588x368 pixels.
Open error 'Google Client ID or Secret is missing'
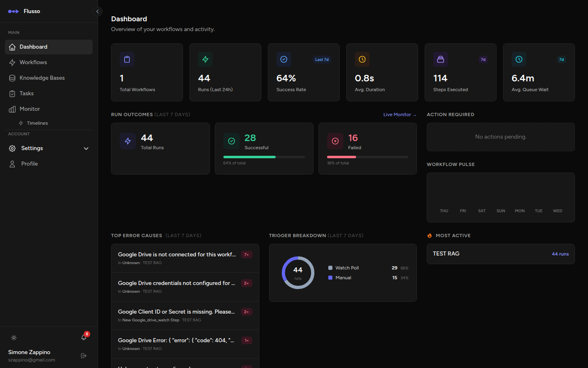coord(185,316)
